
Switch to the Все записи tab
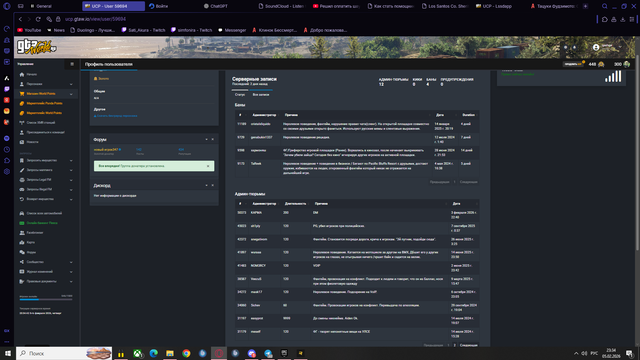261,95
